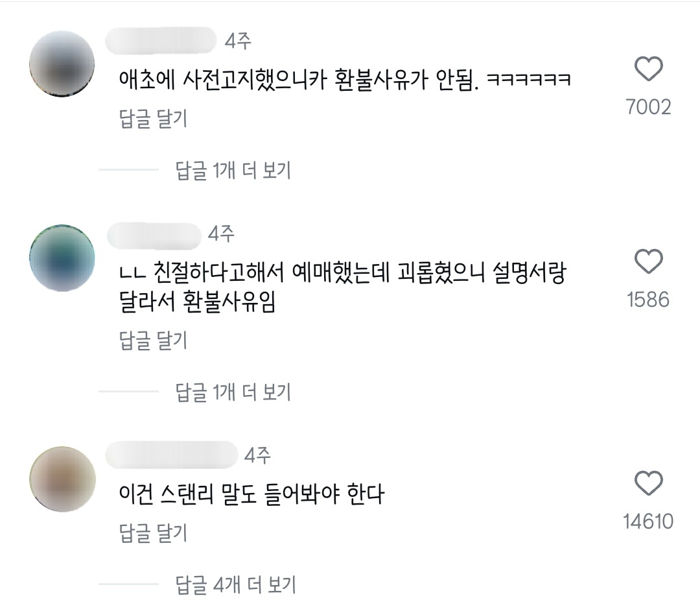Select the comment starting with ㄴㄴ 친절하다고해서
Screen dimensions: 700x611
342,287
